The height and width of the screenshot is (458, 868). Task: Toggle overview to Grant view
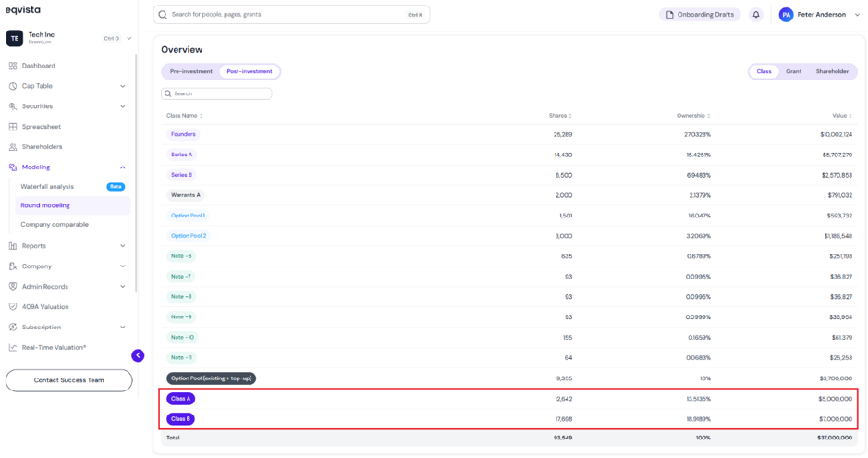[x=793, y=71]
